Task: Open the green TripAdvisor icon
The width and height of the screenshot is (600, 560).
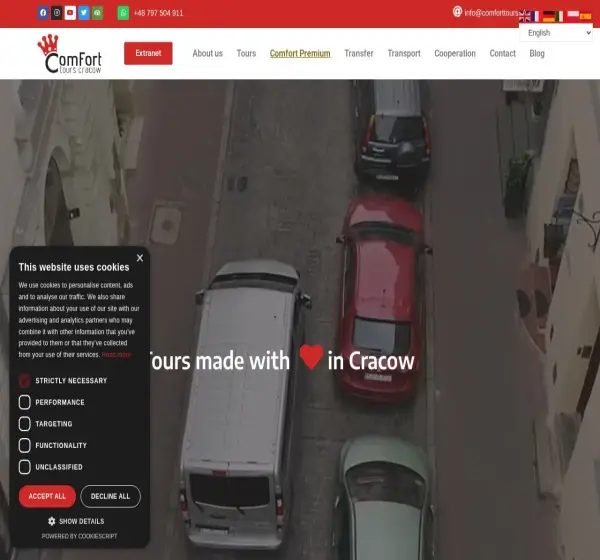Action: [x=98, y=13]
